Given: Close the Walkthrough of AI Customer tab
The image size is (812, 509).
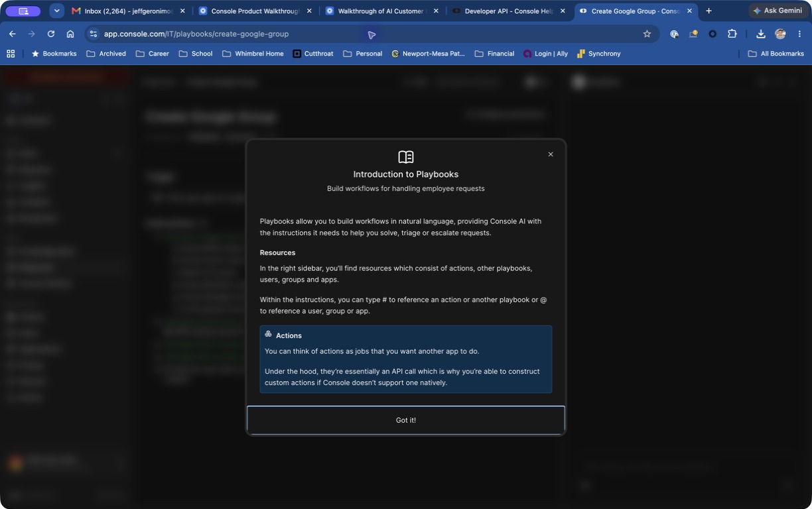Looking at the screenshot, I should coord(436,11).
